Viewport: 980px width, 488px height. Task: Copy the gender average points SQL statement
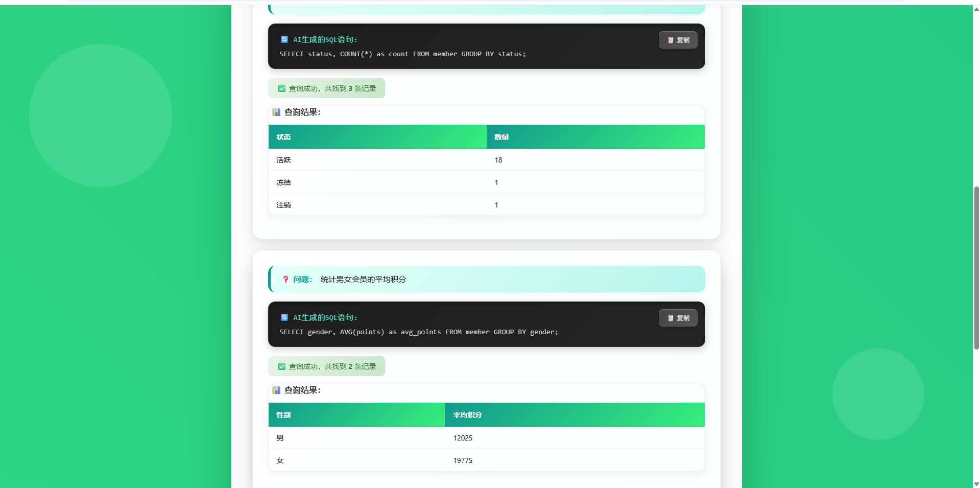pyautogui.click(x=678, y=318)
